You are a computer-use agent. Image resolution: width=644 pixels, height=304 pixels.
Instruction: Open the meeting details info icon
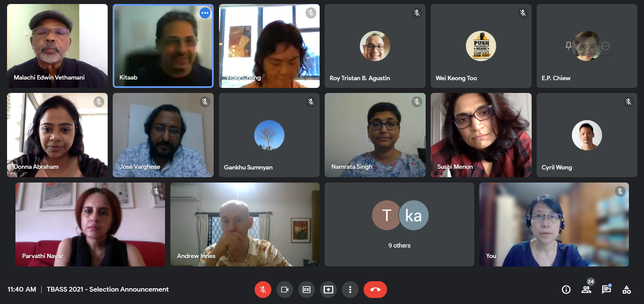click(566, 290)
